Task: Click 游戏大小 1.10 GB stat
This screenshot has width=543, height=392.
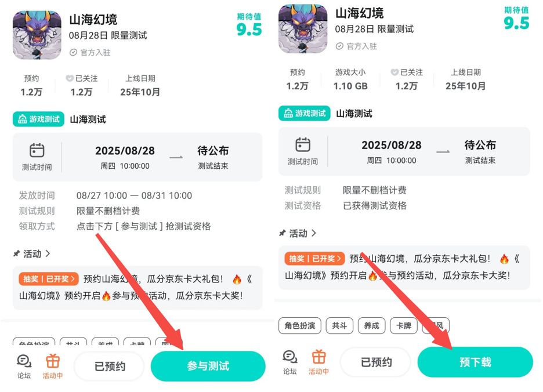Action: [350, 79]
